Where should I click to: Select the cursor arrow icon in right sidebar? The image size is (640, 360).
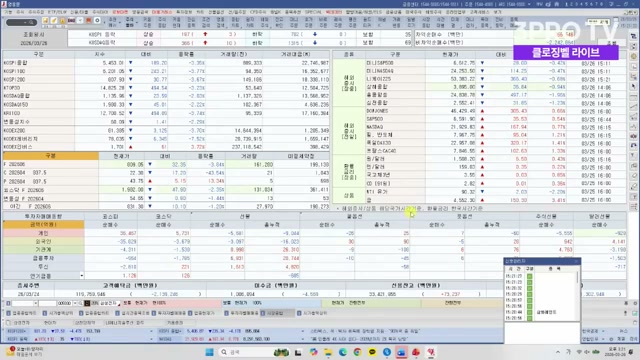(633, 87)
